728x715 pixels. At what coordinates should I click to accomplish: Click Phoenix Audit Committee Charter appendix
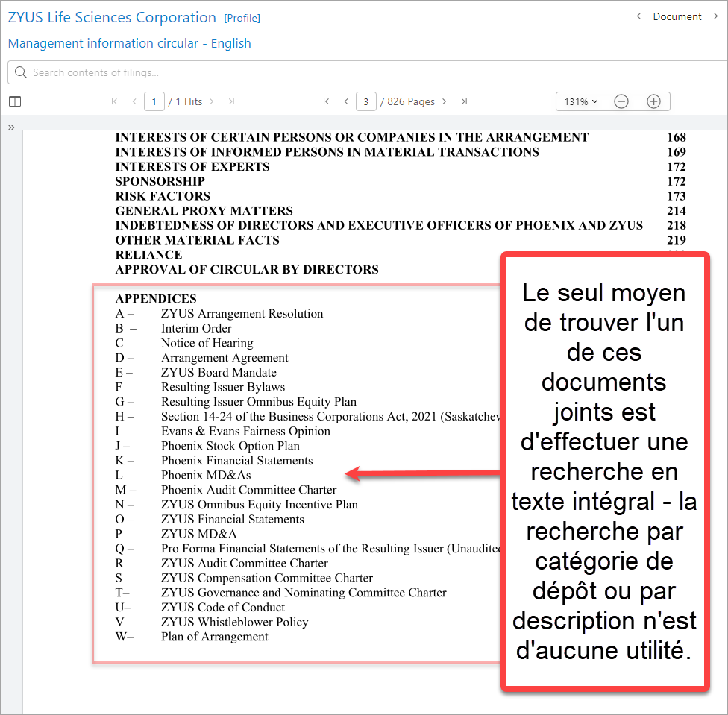coord(249,490)
